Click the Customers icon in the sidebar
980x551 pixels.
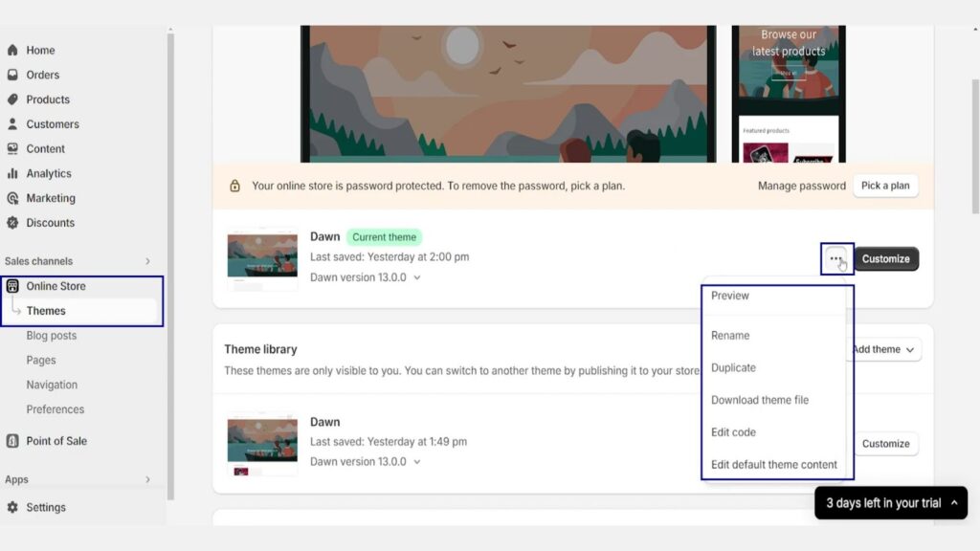click(x=13, y=123)
